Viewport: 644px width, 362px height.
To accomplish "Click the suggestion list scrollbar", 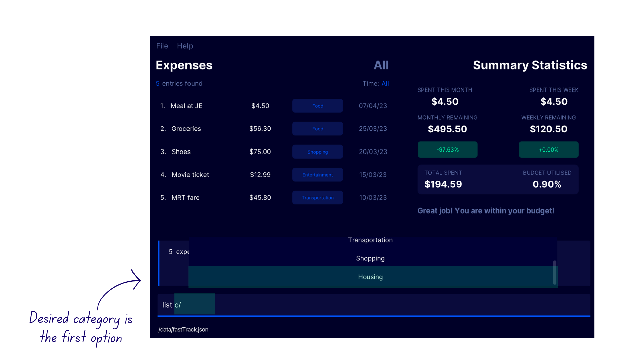I will 555,272.
